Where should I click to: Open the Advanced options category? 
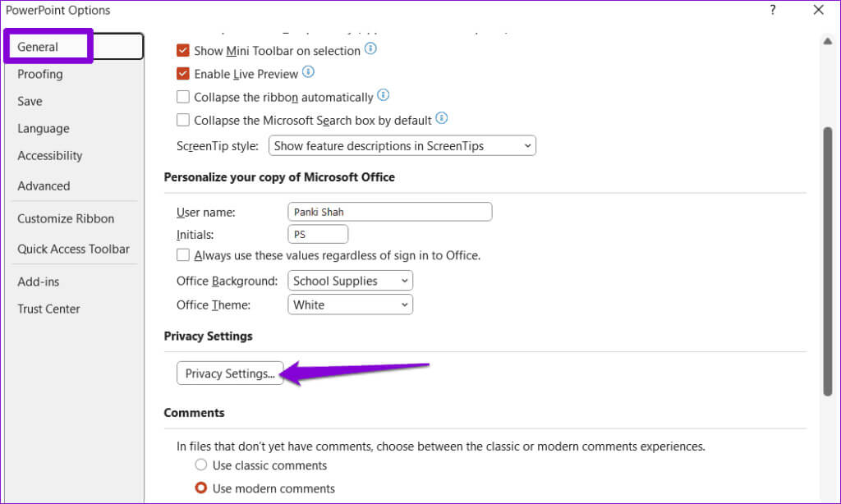tap(44, 186)
